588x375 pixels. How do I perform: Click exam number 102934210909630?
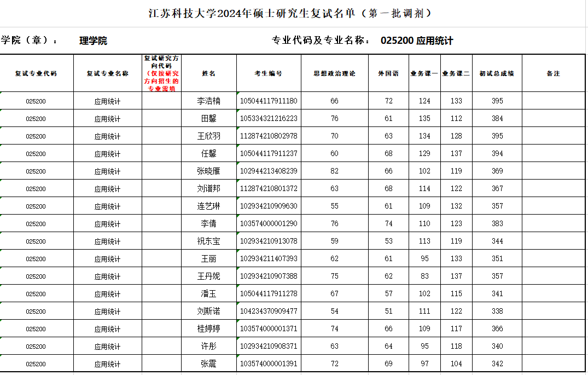point(269,206)
